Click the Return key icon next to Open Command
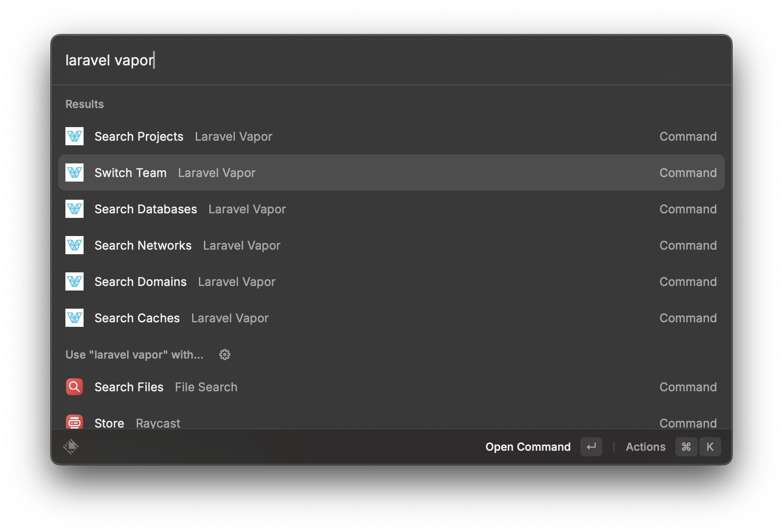The image size is (783, 532). click(x=591, y=447)
